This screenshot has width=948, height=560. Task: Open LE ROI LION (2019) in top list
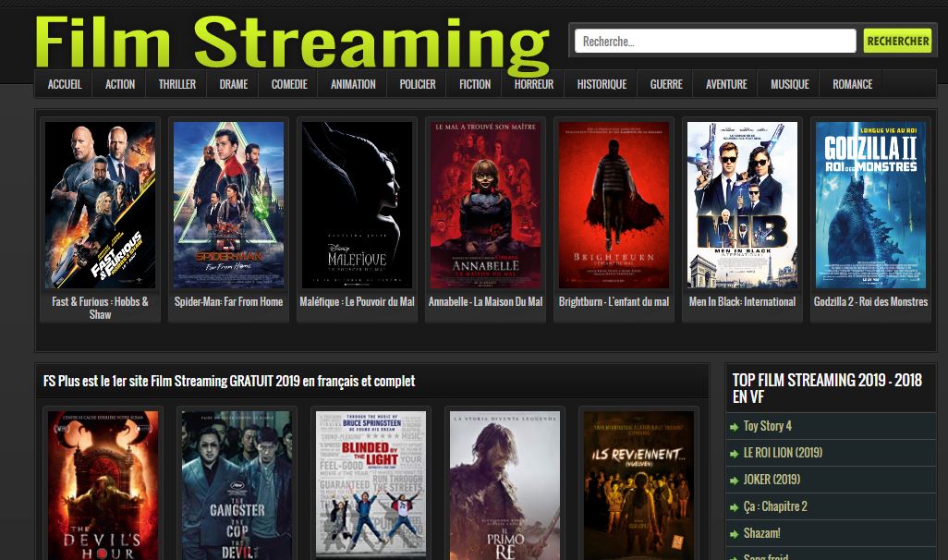tap(783, 453)
